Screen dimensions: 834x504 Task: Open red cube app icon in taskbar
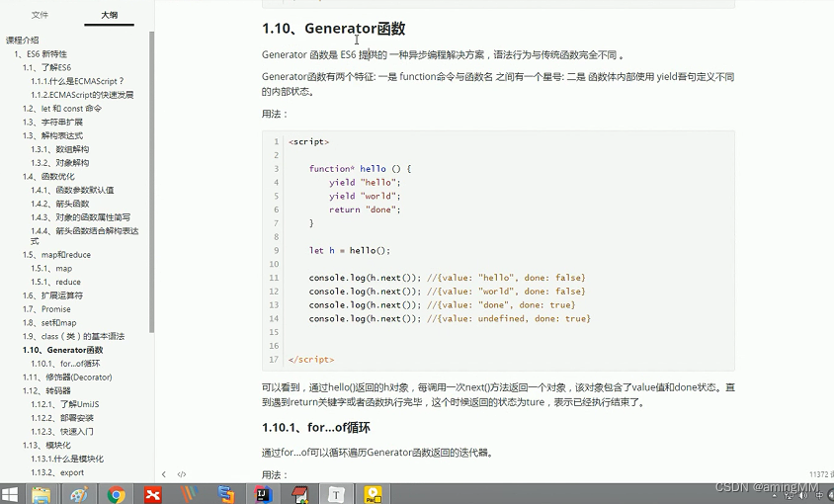point(299,494)
